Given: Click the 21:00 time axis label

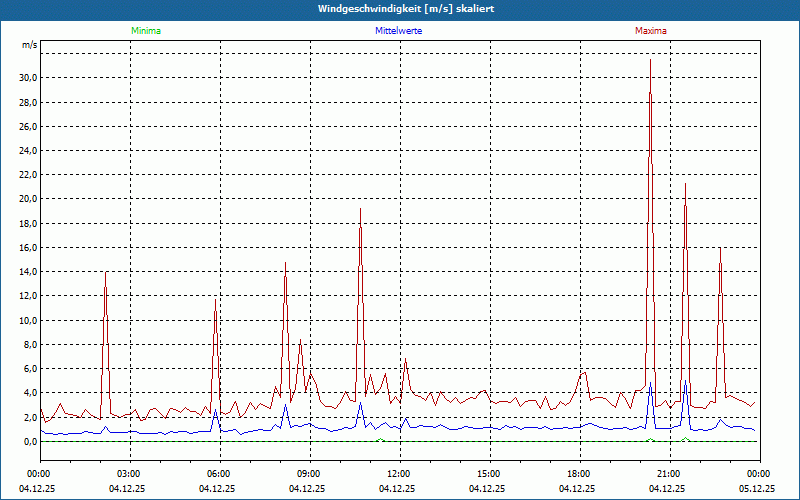Looking at the screenshot, I should point(670,474).
